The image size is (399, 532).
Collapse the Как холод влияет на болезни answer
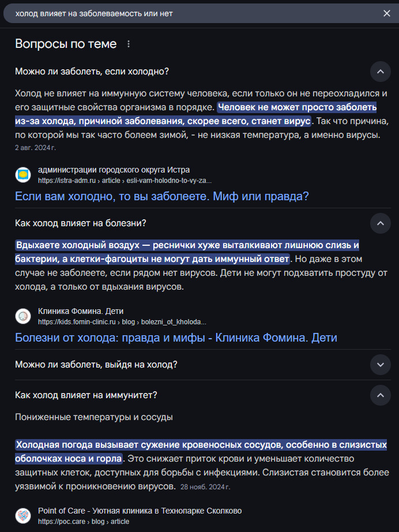[380, 223]
